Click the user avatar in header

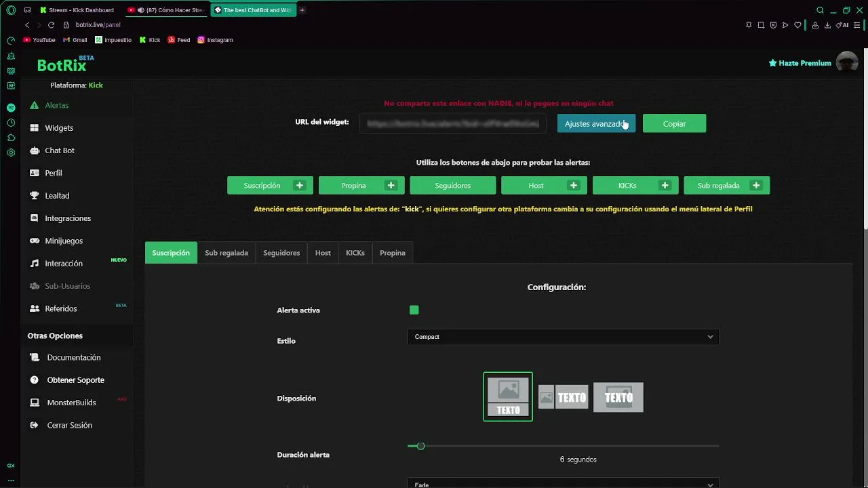[847, 62]
